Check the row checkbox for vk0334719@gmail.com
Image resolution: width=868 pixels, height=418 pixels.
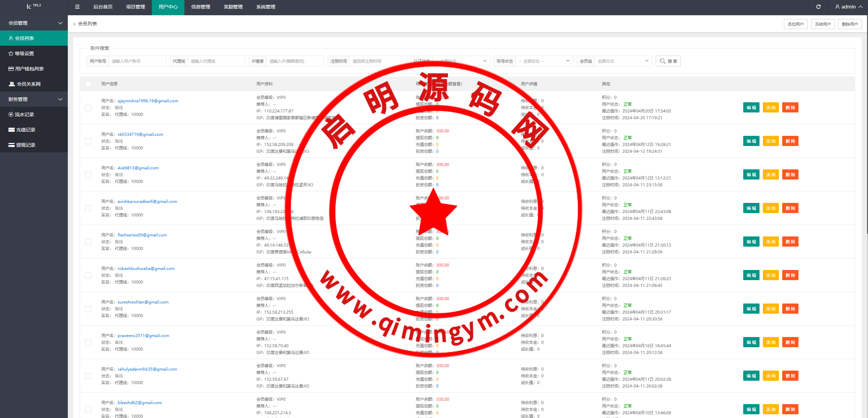[x=88, y=141]
